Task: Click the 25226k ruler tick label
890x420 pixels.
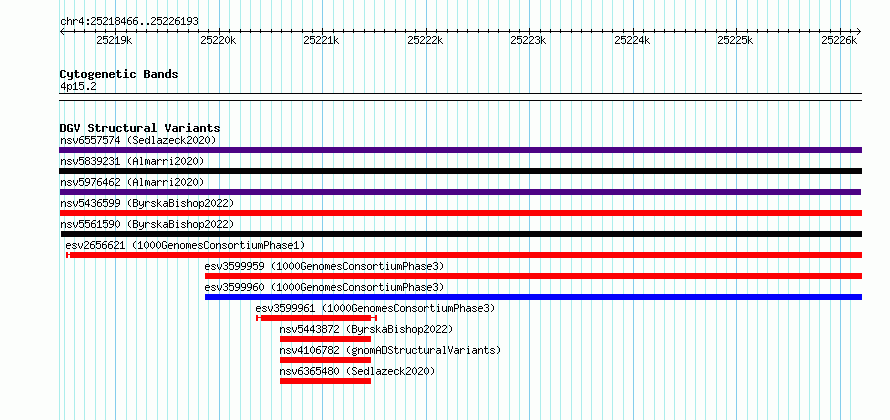Action: (839, 40)
